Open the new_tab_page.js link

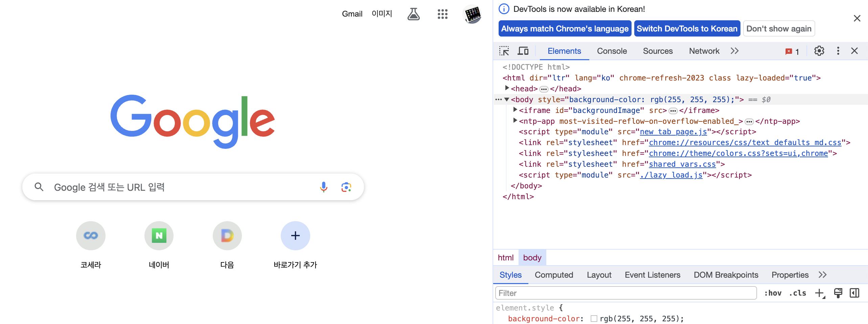[x=673, y=132]
